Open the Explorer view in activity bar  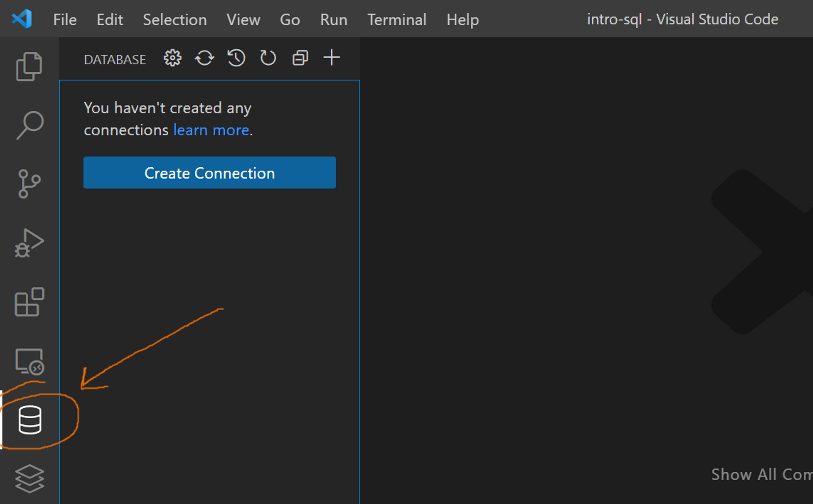[29, 66]
